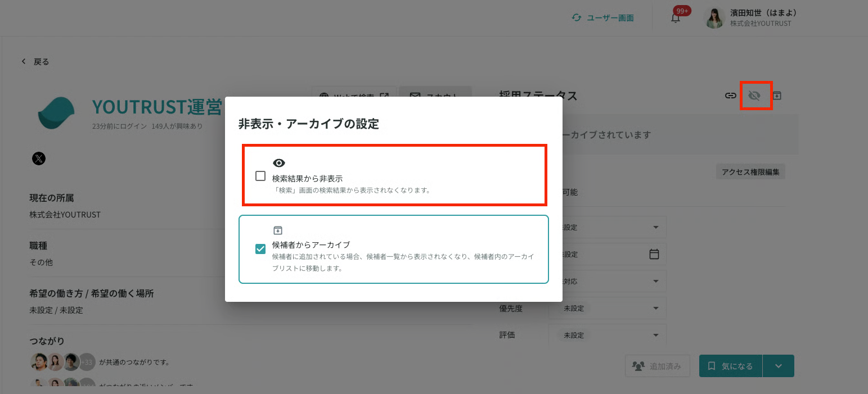Click the date input field with calendar
Screen dimensions: 868x394
point(614,254)
